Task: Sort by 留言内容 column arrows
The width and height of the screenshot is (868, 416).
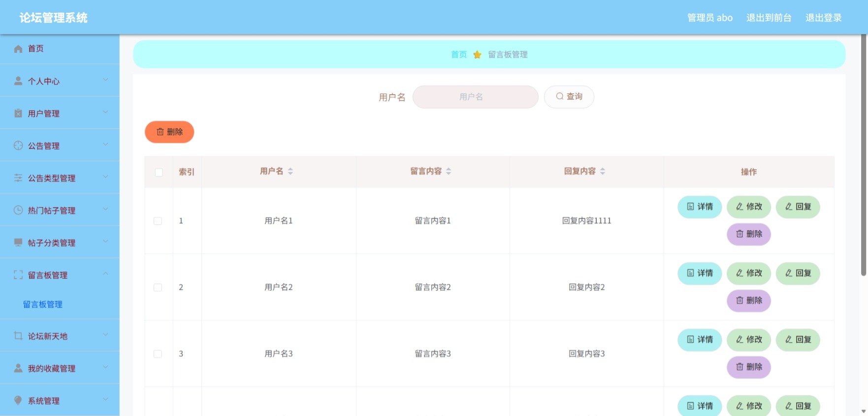Action: 449,171
